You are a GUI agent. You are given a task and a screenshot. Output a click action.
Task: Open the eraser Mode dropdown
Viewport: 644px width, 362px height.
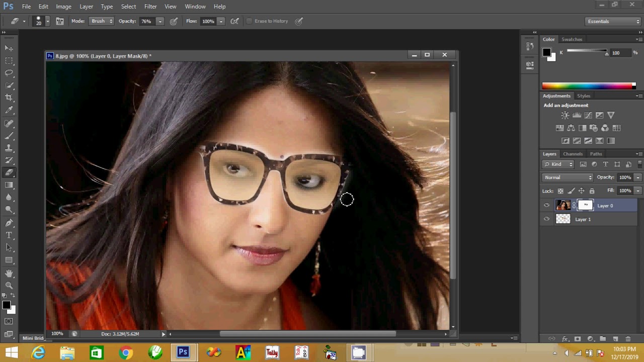point(102,21)
